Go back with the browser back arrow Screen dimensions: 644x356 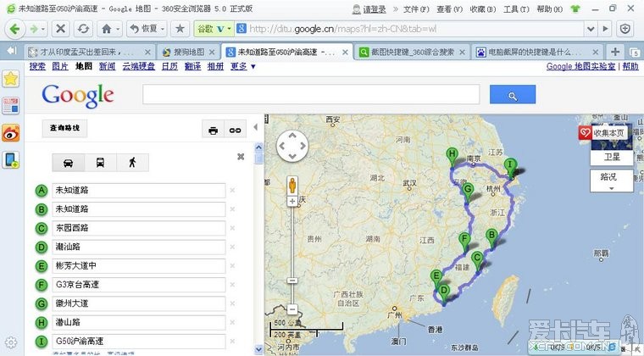[14, 29]
